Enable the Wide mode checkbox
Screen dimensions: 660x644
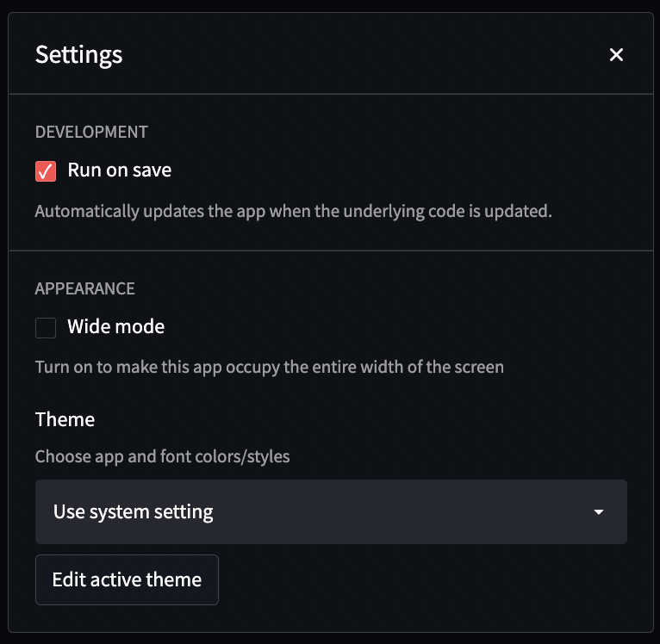(x=46, y=327)
